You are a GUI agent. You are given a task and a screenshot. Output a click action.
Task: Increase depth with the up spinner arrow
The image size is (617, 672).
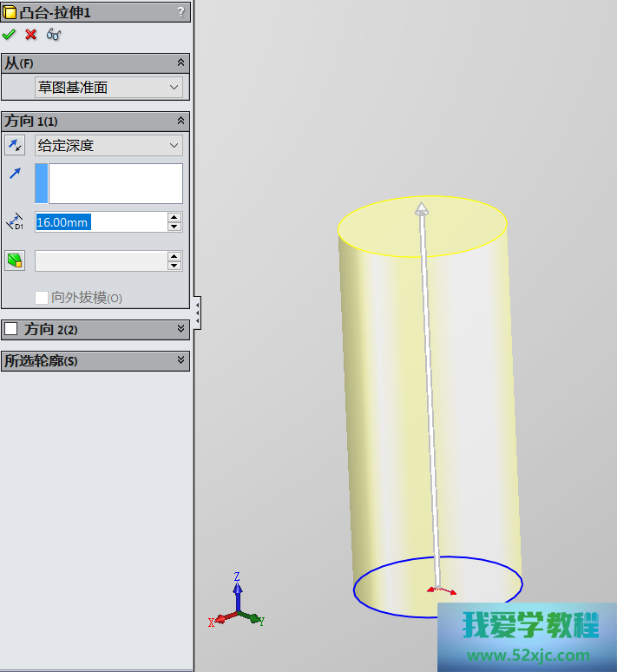pyautogui.click(x=174, y=217)
